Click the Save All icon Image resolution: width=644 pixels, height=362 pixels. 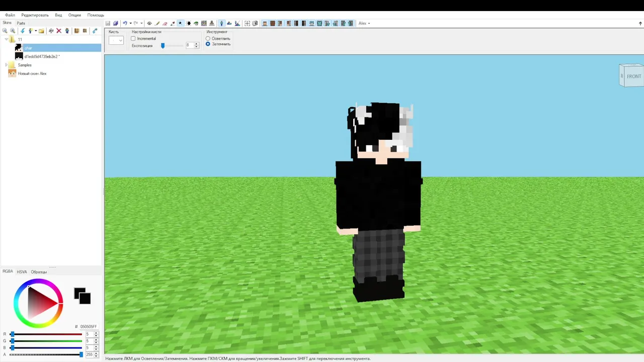(x=116, y=23)
